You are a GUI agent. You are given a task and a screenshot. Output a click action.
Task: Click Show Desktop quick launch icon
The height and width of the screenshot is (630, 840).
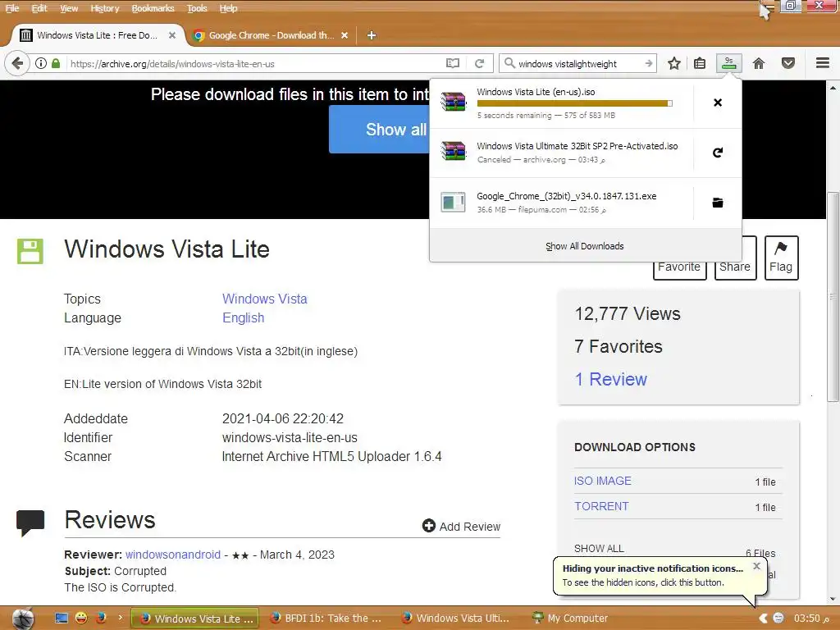coord(62,618)
